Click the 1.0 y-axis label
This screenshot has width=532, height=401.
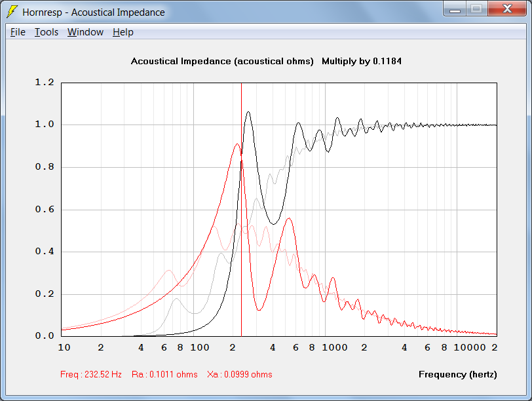pos(45,124)
